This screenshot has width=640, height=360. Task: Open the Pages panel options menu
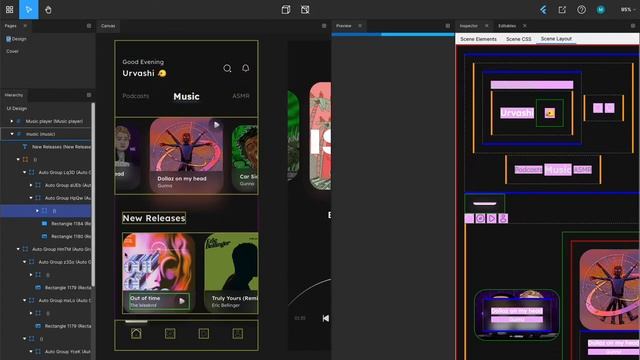[89, 26]
